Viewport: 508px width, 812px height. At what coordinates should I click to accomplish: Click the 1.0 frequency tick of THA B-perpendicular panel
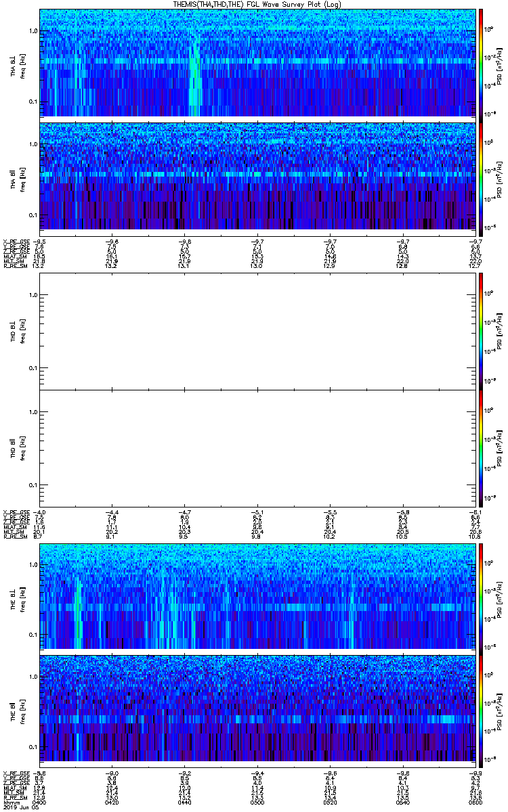(33, 30)
